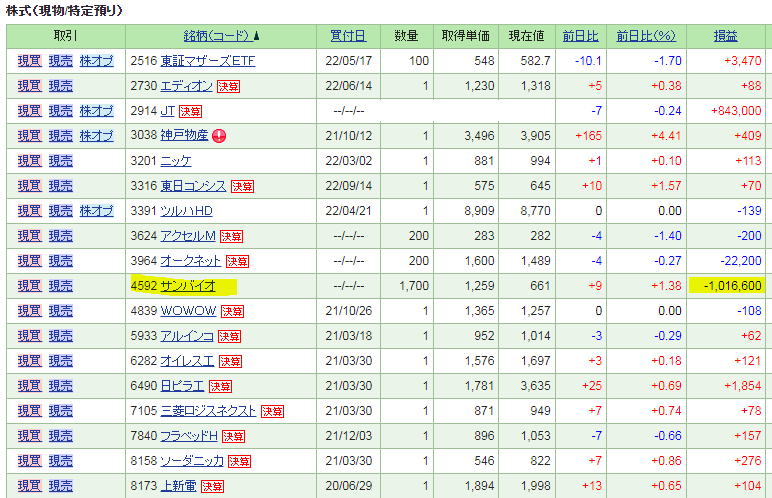Click the 決算 badge next to 三菱ロジスネクスト
Viewport: 772px width, 498px height.
click(x=272, y=412)
